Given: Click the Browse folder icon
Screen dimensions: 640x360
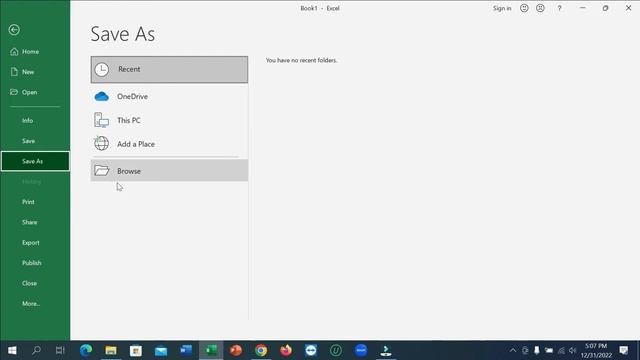Looking at the screenshot, I should pyautogui.click(x=102, y=171).
